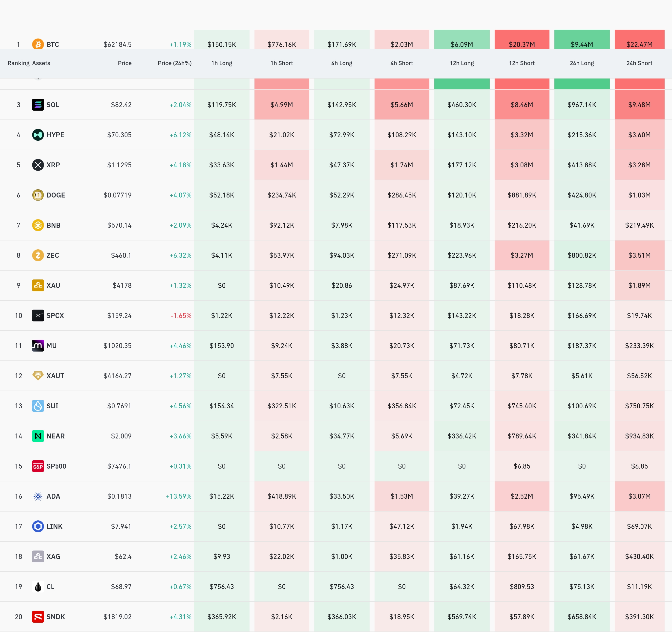This screenshot has height=632, width=672.
Task: Click the XRP coin icon
Action: pyautogui.click(x=38, y=165)
